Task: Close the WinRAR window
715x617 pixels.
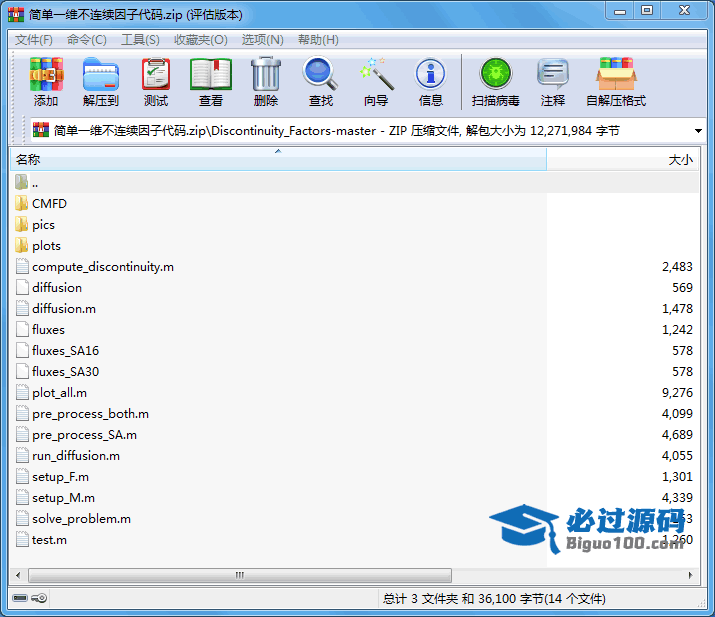Action: 684,11
